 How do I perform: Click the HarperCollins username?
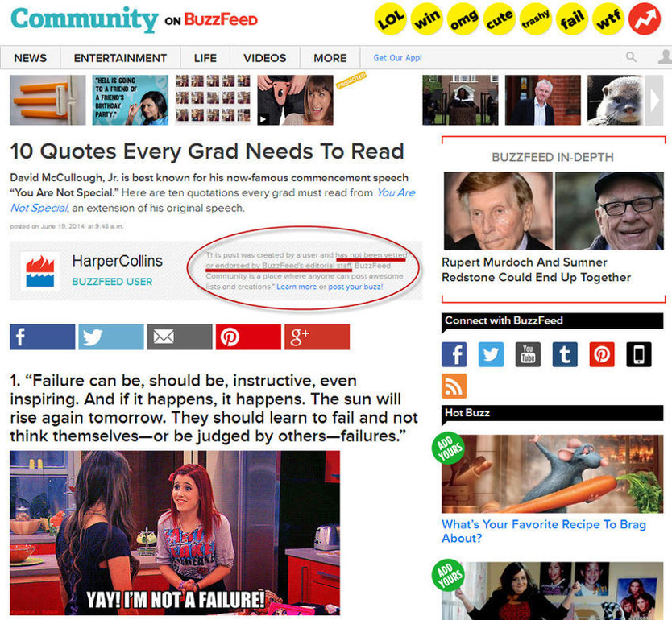[x=118, y=261]
